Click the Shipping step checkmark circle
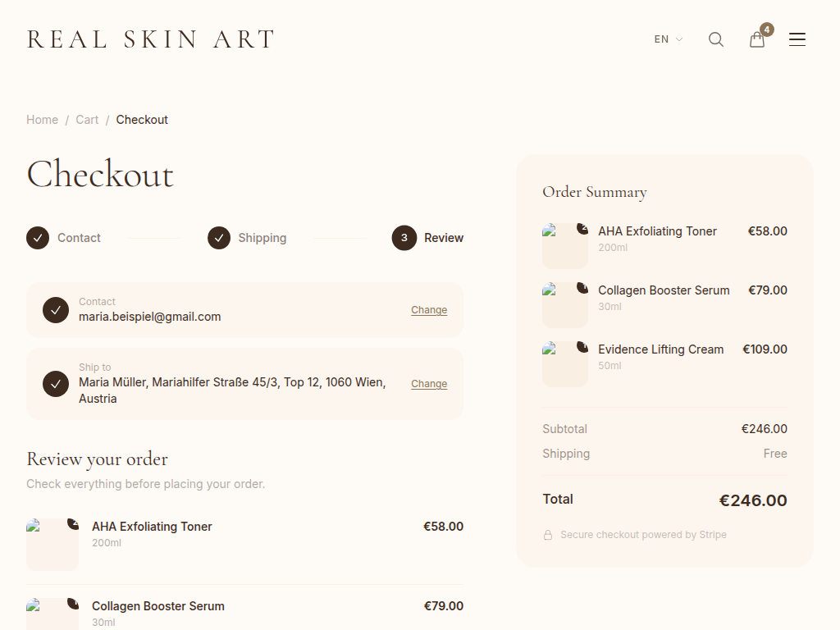Image resolution: width=840 pixels, height=630 pixels. tap(219, 238)
